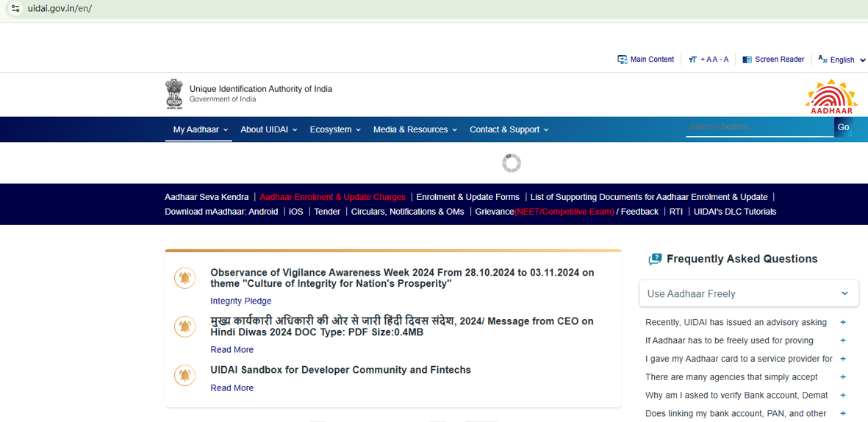The width and height of the screenshot is (868, 422).
Task: Expand 'There are many agencies' FAQ item
Action: 843,377
